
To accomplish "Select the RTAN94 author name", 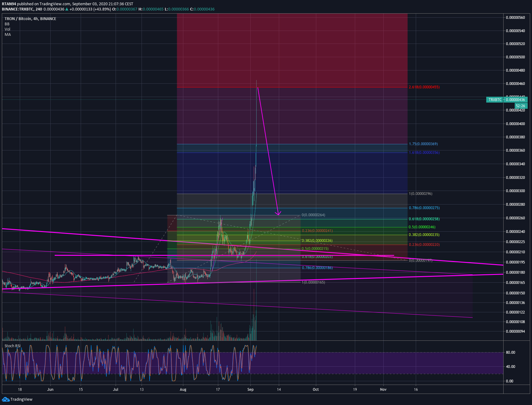I will point(9,4).
